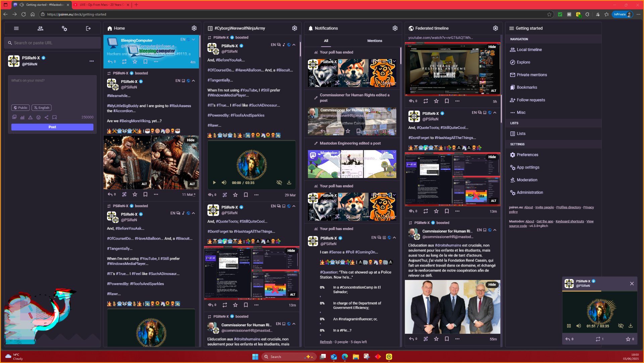Open the Federated timeline column settings gear
This screenshot has width=644, height=363.
click(495, 28)
